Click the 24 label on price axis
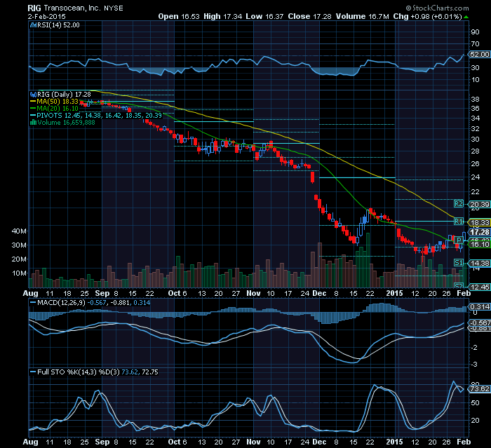The height and width of the screenshot is (448, 491). click(x=475, y=177)
